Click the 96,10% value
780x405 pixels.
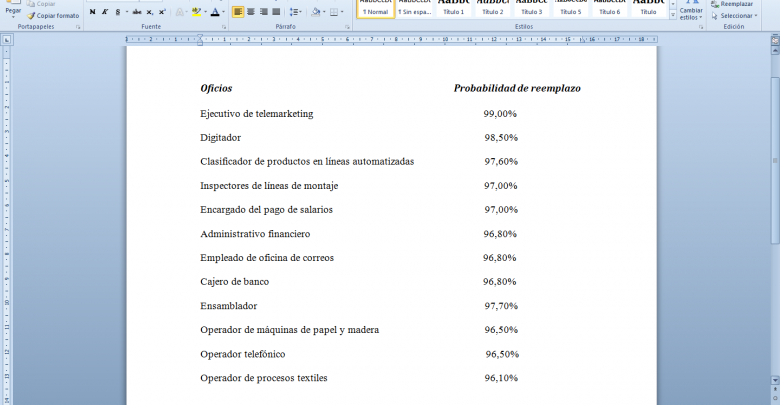pyautogui.click(x=501, y=378)
